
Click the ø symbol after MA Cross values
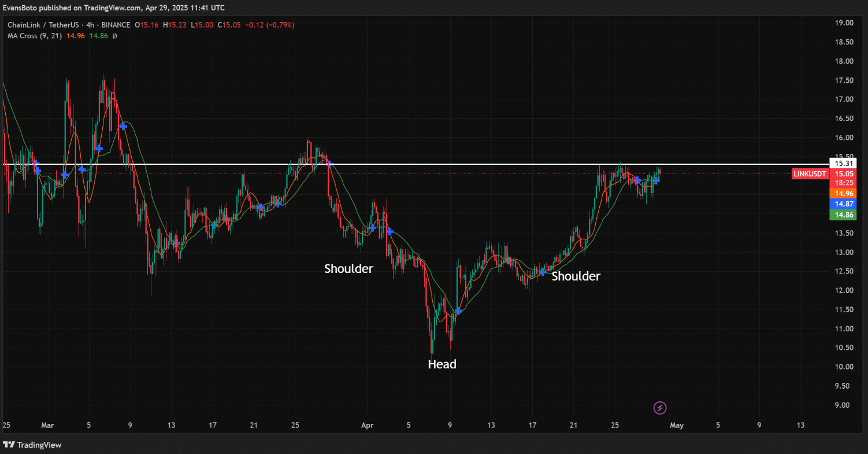pyautogui.click(x=114, y=36)
